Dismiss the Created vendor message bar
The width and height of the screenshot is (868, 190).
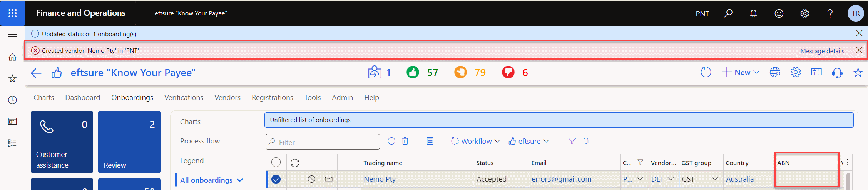coord(859,50)
